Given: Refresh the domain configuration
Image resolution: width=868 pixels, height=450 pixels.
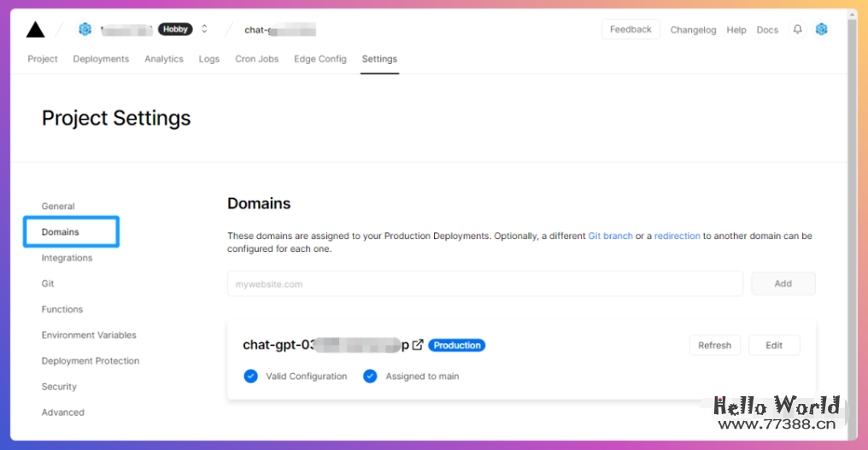Looking at the screenshot, I should click(714, 346).
